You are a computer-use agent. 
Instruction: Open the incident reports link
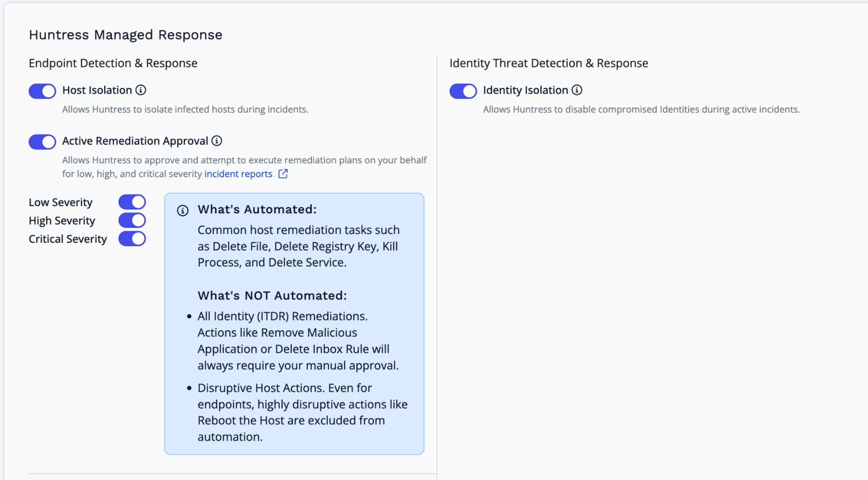tap(238, 174)
